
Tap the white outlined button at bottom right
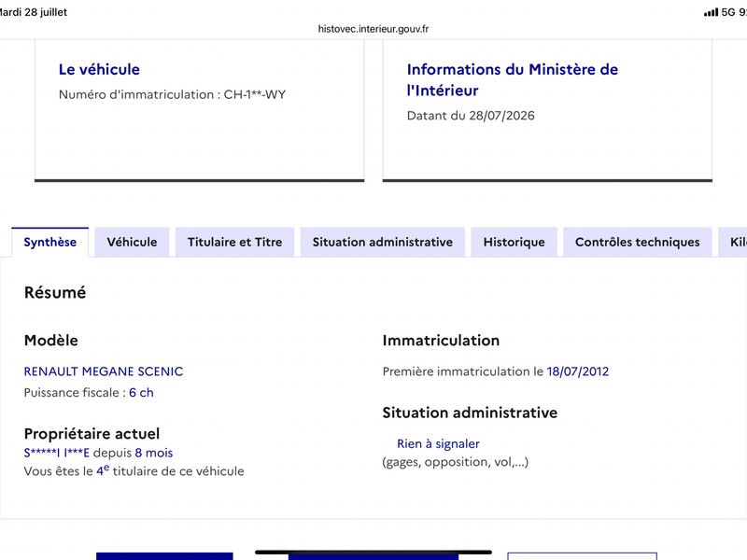[x=582, y=556]
